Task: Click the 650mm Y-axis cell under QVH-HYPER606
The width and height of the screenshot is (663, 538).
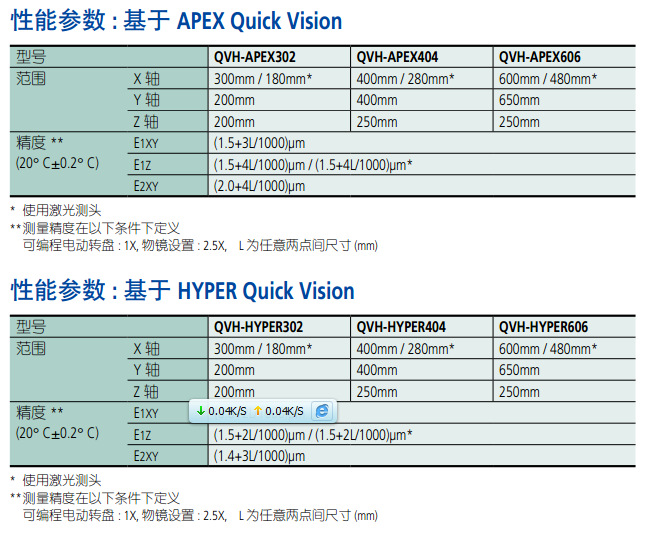Action: click(x=519, y=371)
